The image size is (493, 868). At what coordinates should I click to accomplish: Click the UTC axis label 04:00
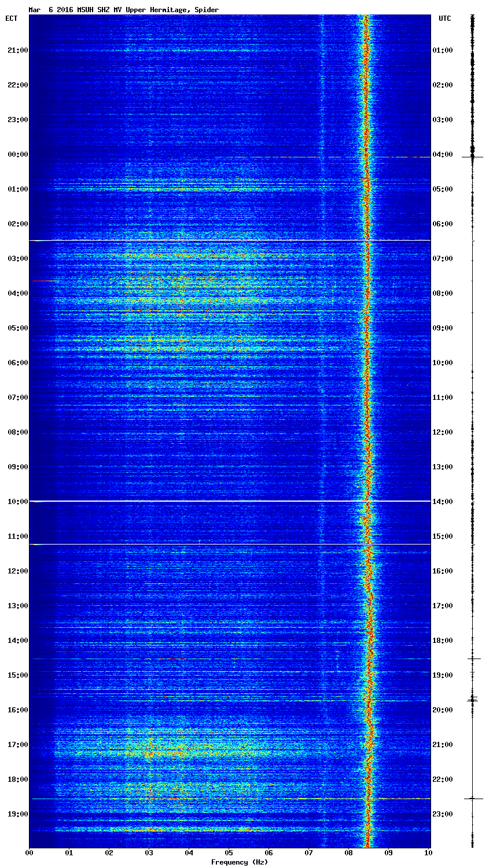[443, 155]
